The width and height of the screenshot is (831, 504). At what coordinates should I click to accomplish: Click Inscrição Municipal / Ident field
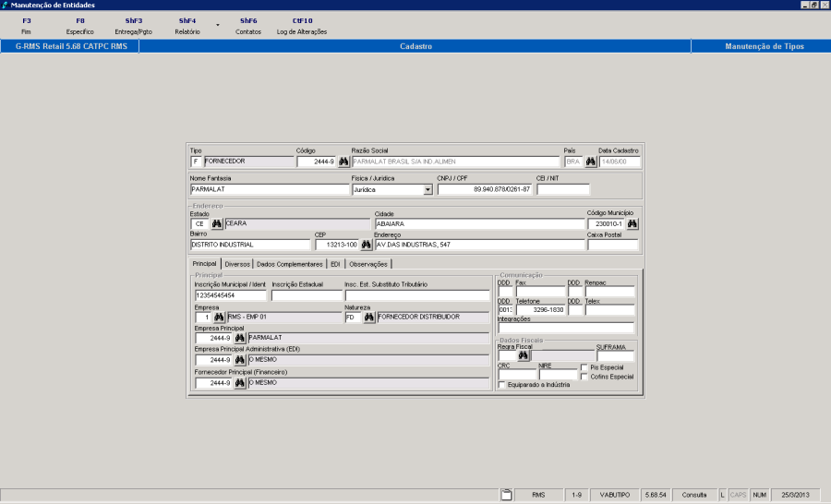(231, 295)
